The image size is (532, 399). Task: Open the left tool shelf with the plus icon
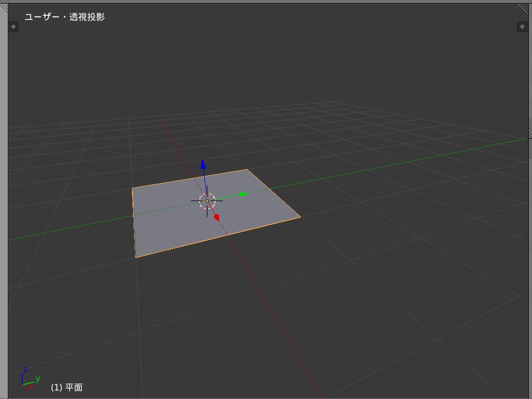[13, 26]
